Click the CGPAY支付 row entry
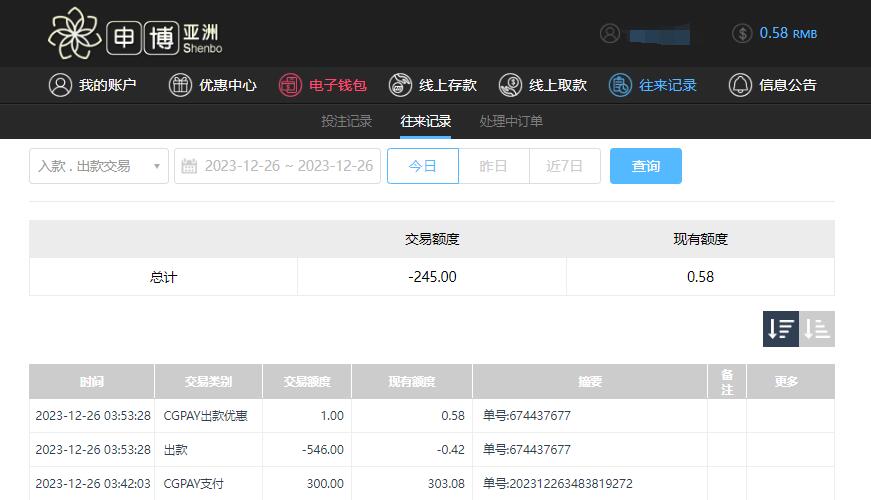Image resolution: width=871 pixels, height=500 pixels. [193, 483]
